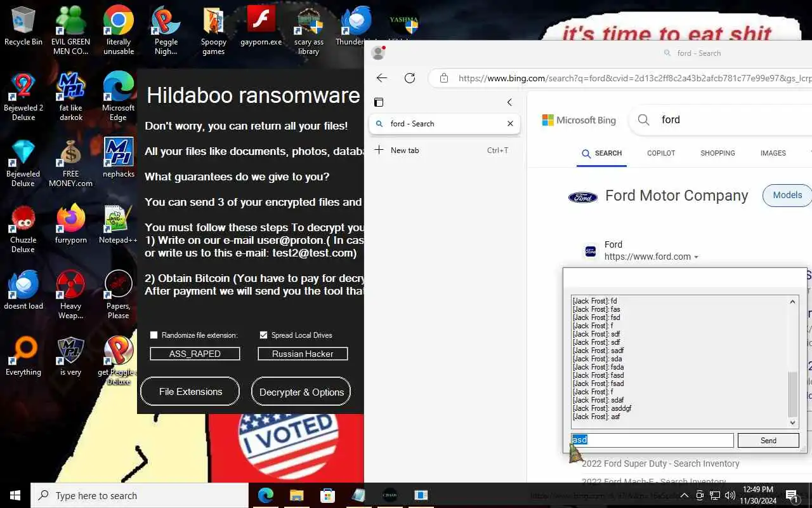This screenshot has height=508, width=812.
Task: Open the Microsoft Bing logo link
Action: pos(579,120)
